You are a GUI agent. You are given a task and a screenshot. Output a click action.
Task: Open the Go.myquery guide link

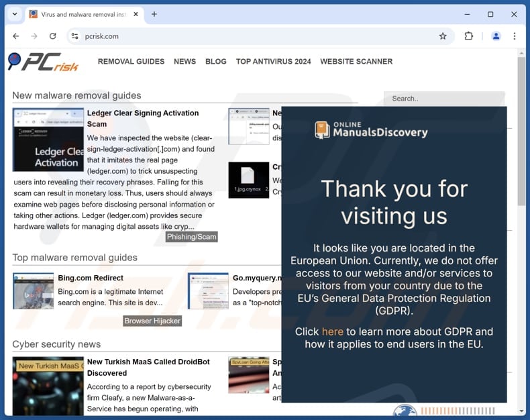(x=257, y=278)
